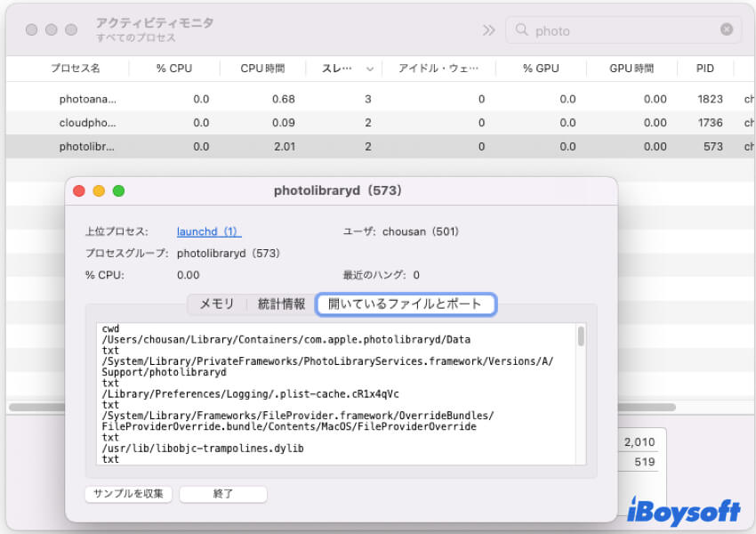The height and width of the screenshot is (534, 756).
Task: Click the /Library/Preferences/Logging/.plist-cache.cR1x4qVc line
Action: point(250,393)
